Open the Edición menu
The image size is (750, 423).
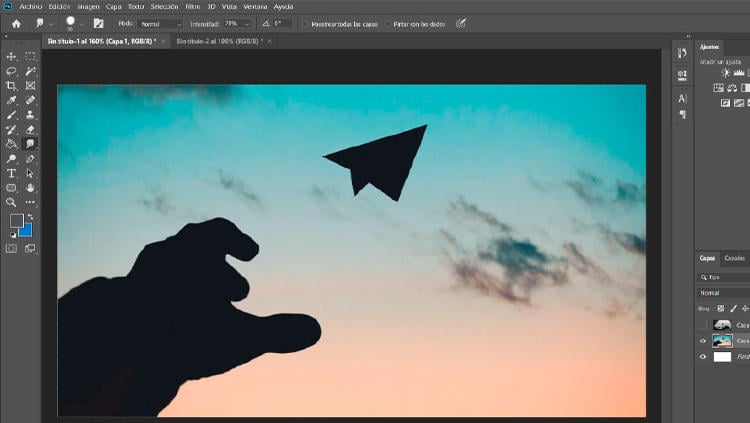[x=59, y=7]
